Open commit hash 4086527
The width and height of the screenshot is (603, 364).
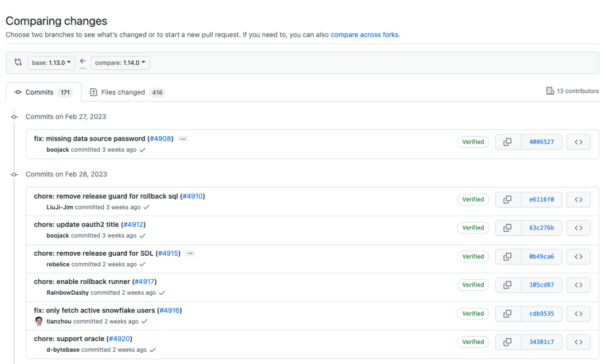click(542, 142)
